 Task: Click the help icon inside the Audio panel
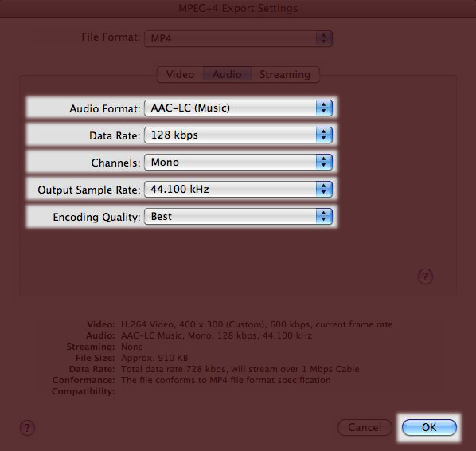coord(425,276)
